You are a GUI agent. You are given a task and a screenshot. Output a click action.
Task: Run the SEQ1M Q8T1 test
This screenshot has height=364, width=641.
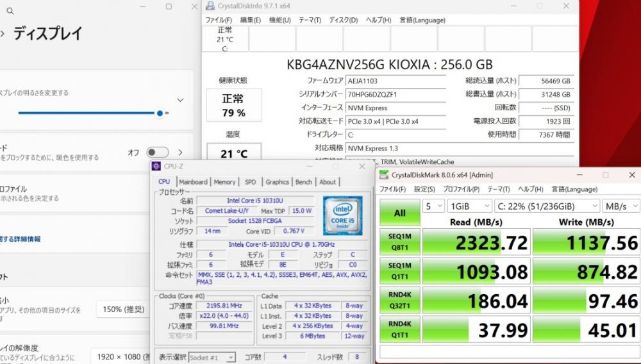tap(400, 242)
